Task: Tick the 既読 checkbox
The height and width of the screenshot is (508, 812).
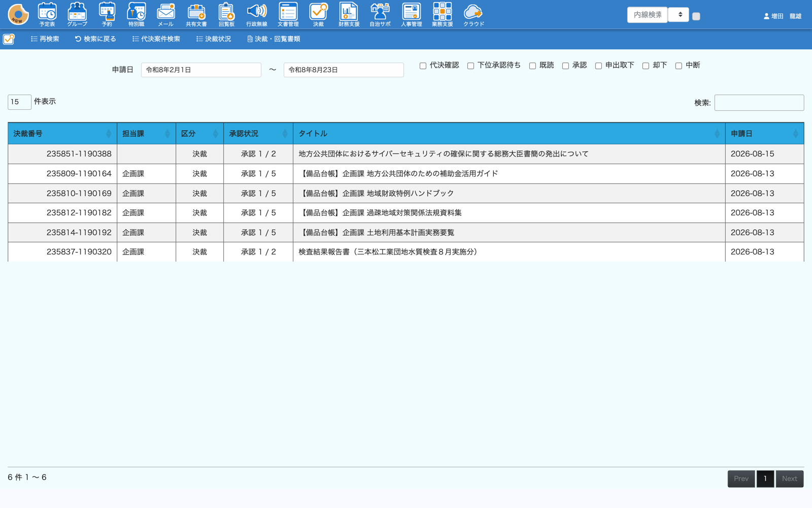Action: 532,66
